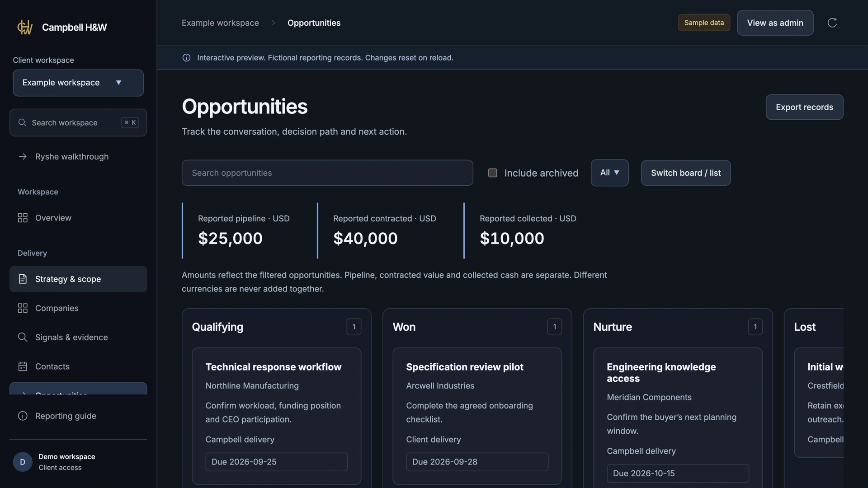Click the arrow icon beside Ryshe walkthrough

[23, 156]
